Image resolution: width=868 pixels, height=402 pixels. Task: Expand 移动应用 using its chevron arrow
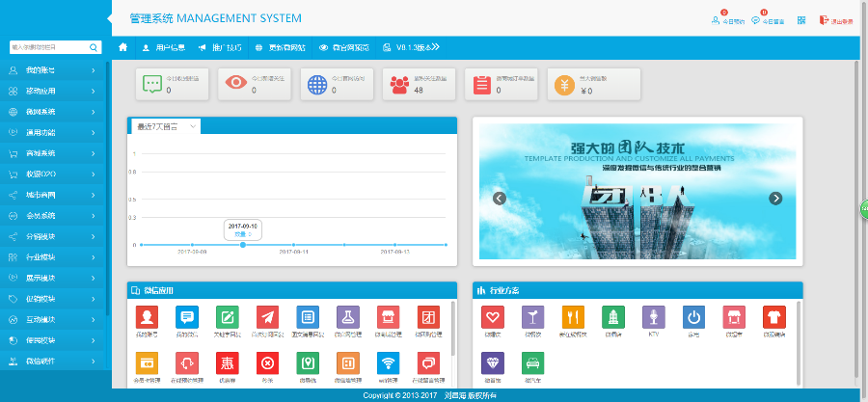coord(94,92)
